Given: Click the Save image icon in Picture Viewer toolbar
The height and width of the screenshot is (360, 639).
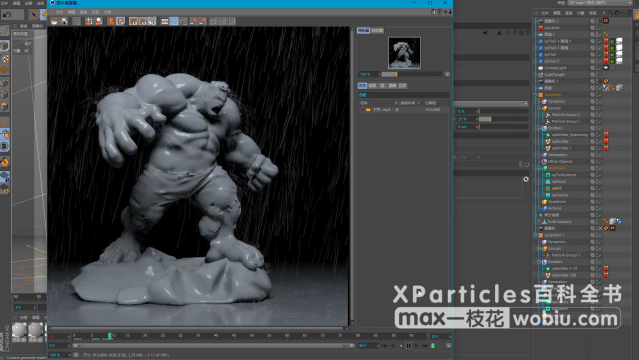Looking at the screenshot, I should [x=64, y=21].
